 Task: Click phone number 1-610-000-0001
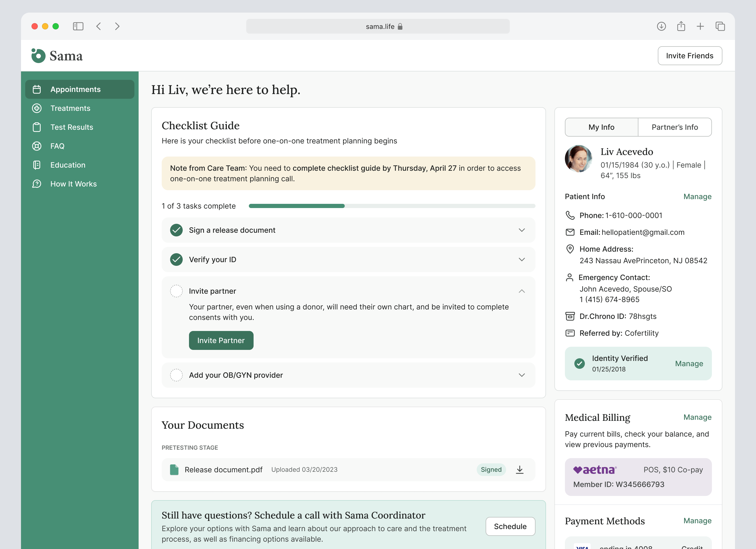634,215
